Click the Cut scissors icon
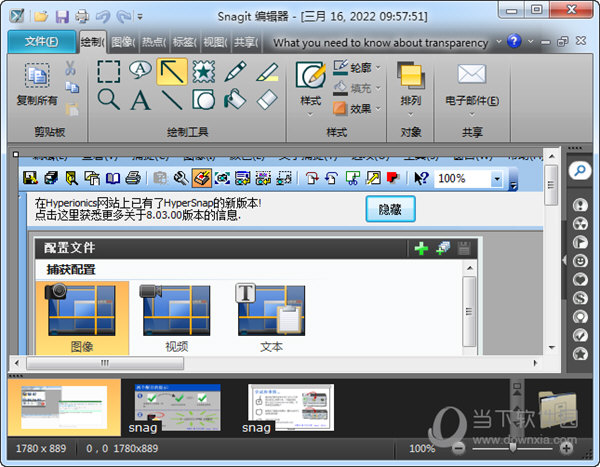 (x=70, y=67)
